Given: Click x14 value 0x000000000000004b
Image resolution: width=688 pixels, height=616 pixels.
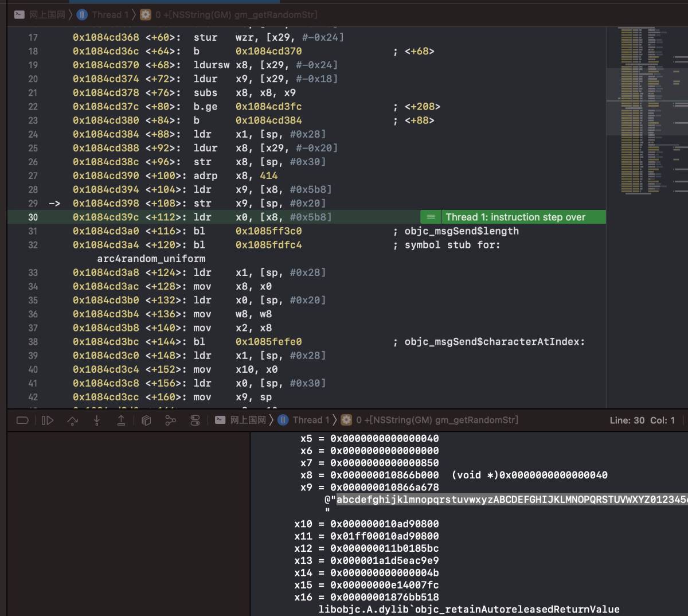Looking at the screenshot, I should point(385,573).
